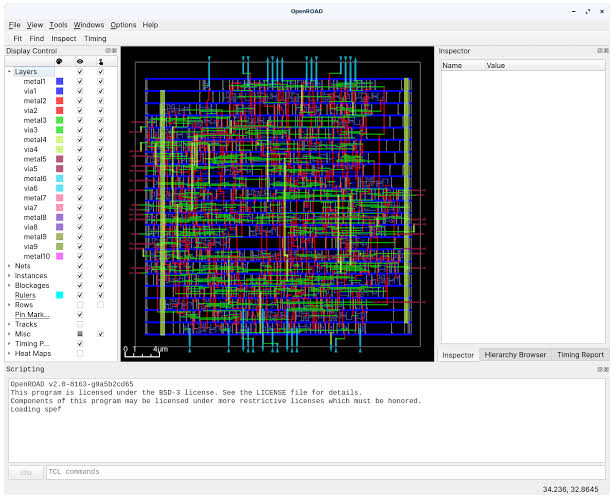Click the metal1 blue color swatch
Screen dimensions: 614x499
coord(60,81)
